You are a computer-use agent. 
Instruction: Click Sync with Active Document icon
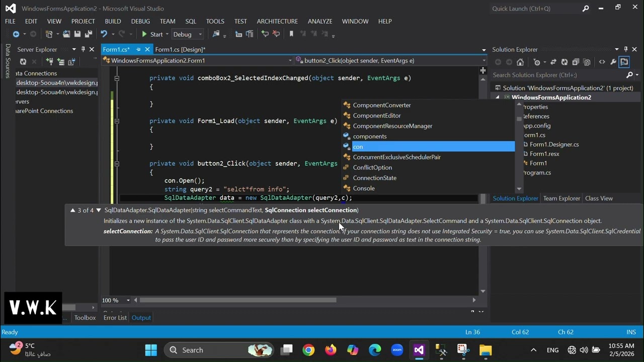coord(553,62)
